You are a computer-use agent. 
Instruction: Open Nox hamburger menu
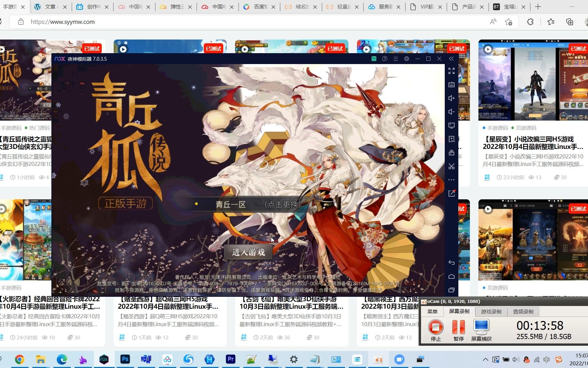pyautogui.click(x=396, y=59)
